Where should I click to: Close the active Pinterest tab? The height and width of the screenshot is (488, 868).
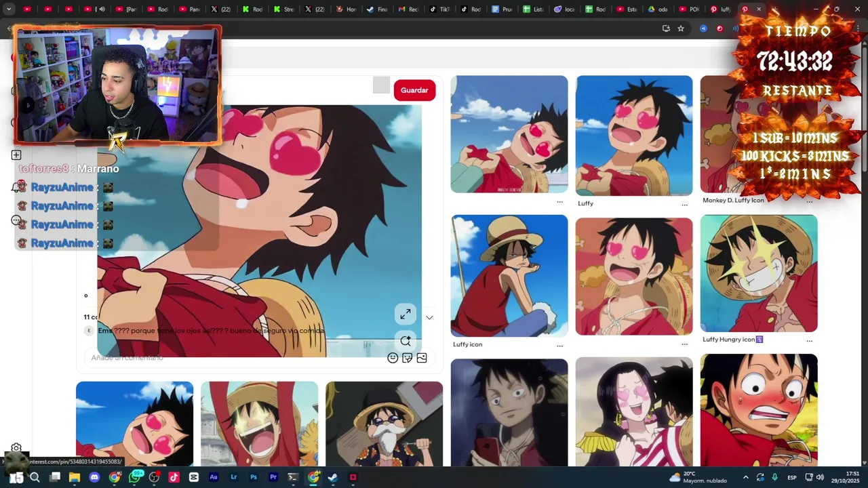click(759, 9)
